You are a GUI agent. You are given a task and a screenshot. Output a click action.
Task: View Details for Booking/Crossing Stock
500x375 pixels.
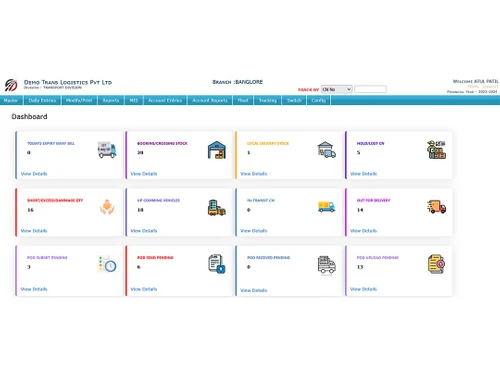(144, 174)
